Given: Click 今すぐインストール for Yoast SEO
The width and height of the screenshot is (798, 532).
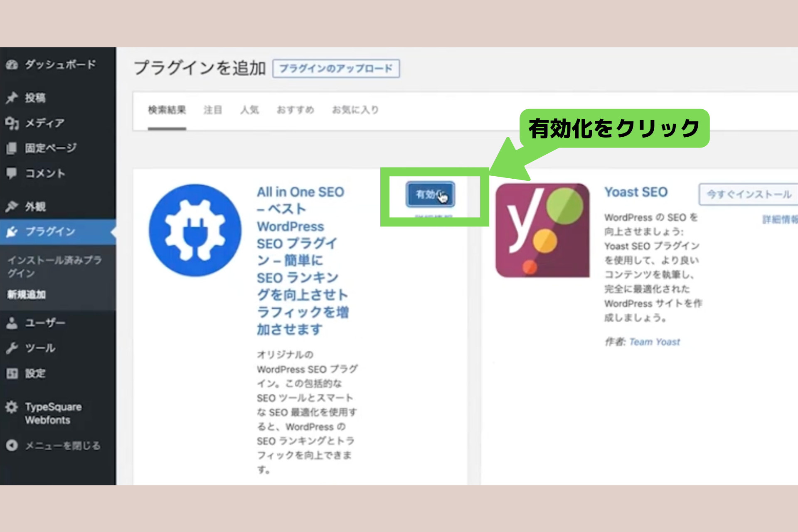Looking at the screenshot, I should [x=749, y=194].
